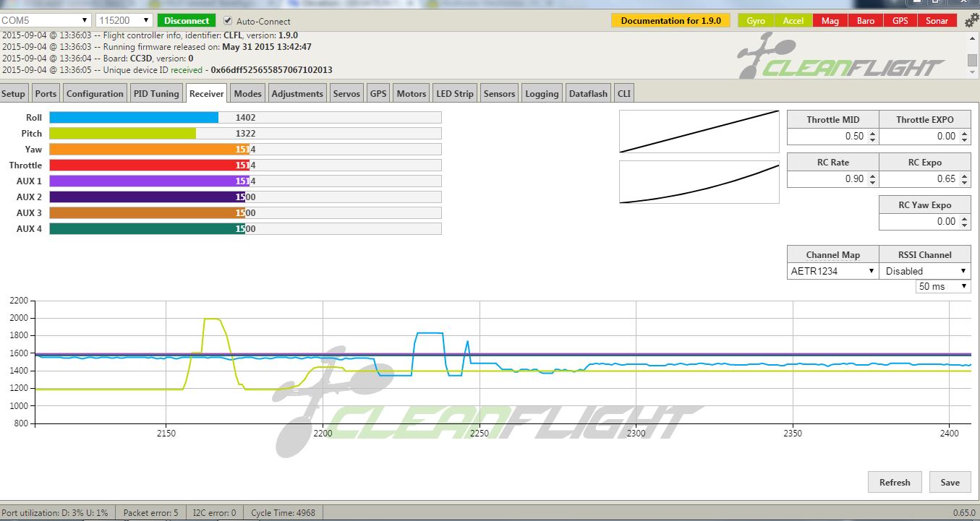Open the 50 ms refresh rate dropdown
This screenshot has height=521, width=980.
pyautogui.click(x=943, y=286)
